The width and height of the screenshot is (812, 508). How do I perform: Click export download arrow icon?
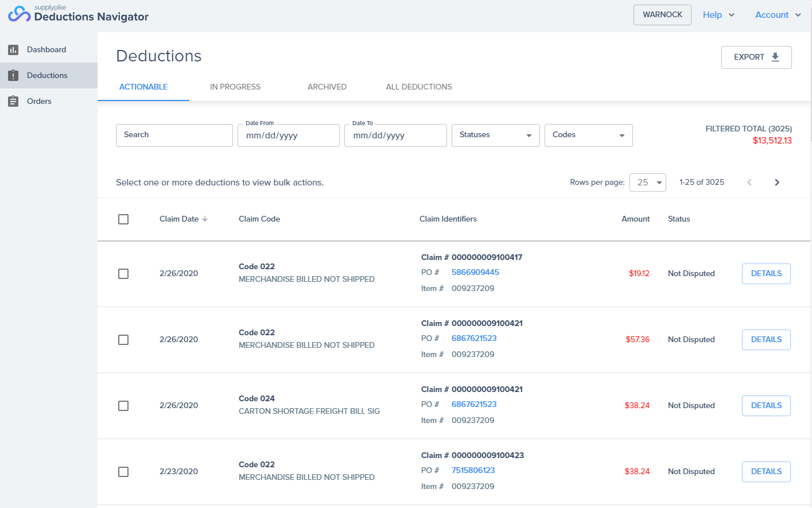tap(775, 57)
